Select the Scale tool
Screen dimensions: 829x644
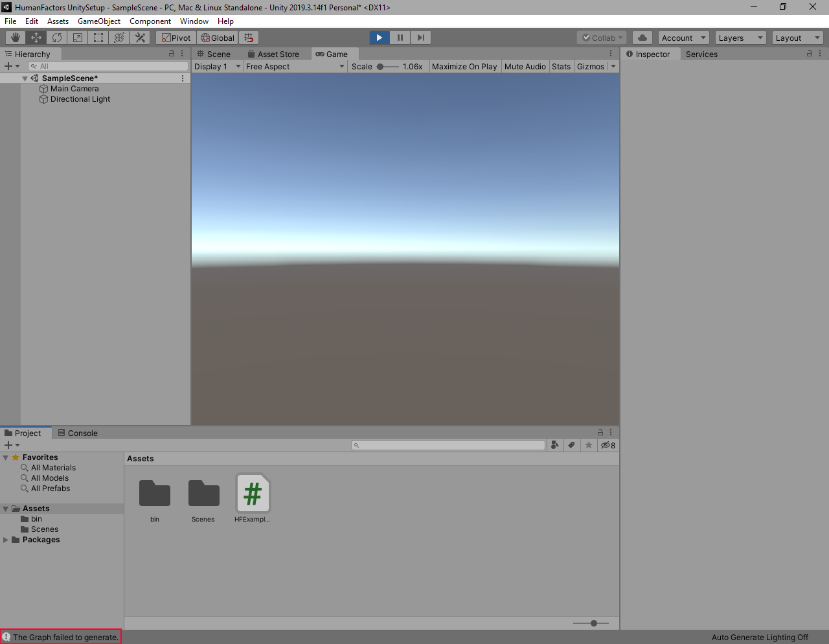78,38
